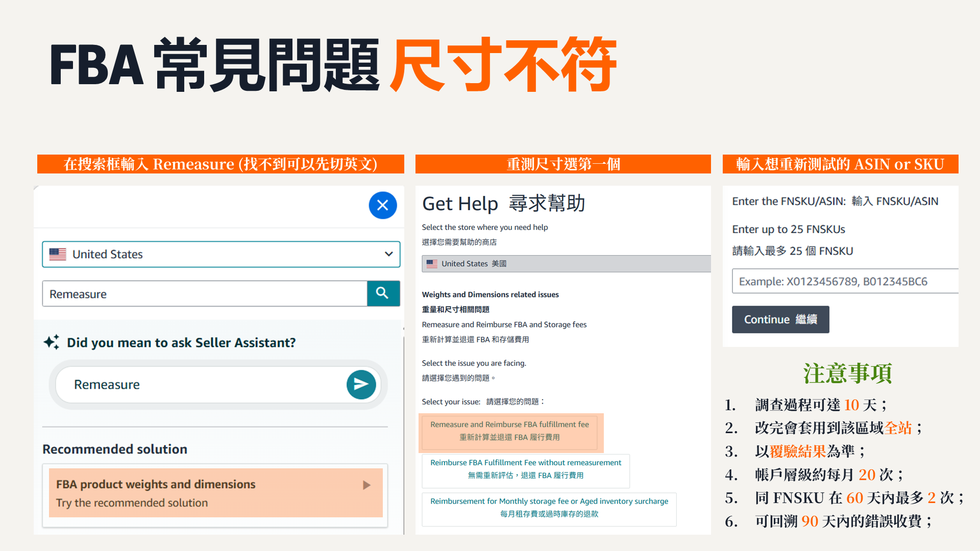Click note 5 about 60 天內最多 2 次
Viewport: 980px width, 551px height.
pyautogui.click(x=844, y=497)
